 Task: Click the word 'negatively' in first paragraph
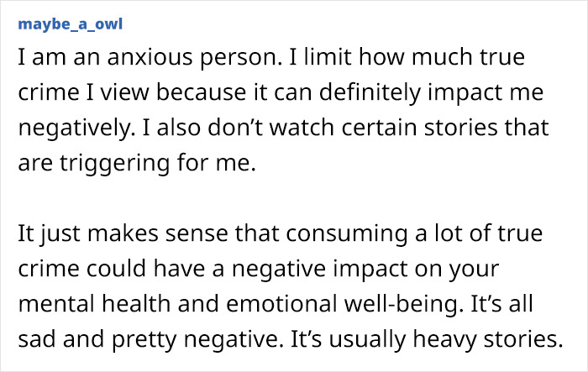tap(75, 128)
